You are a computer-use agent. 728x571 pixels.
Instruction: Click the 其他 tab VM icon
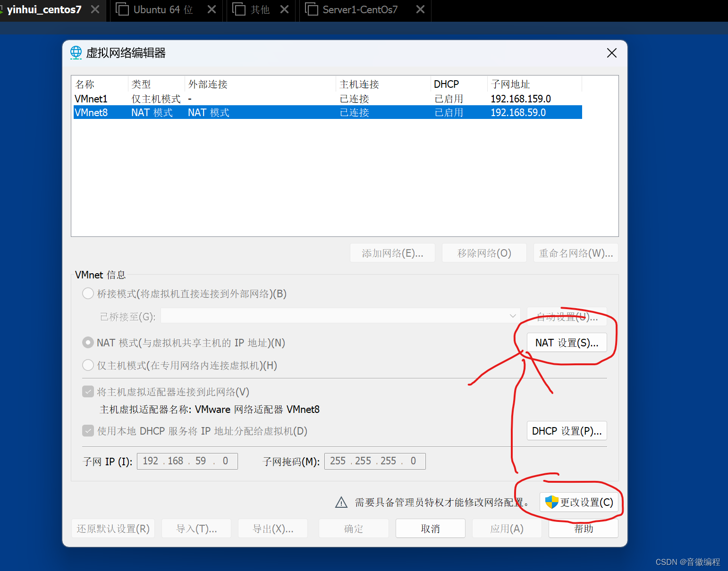tap(239, 9)
